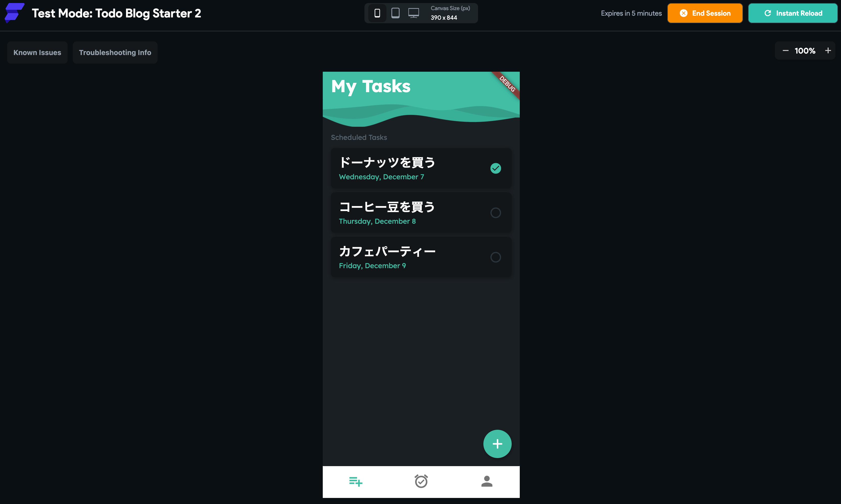The width and height of the screenshot is (841, 504).
Task: Open the profile person tab icon
Action: 487,481
